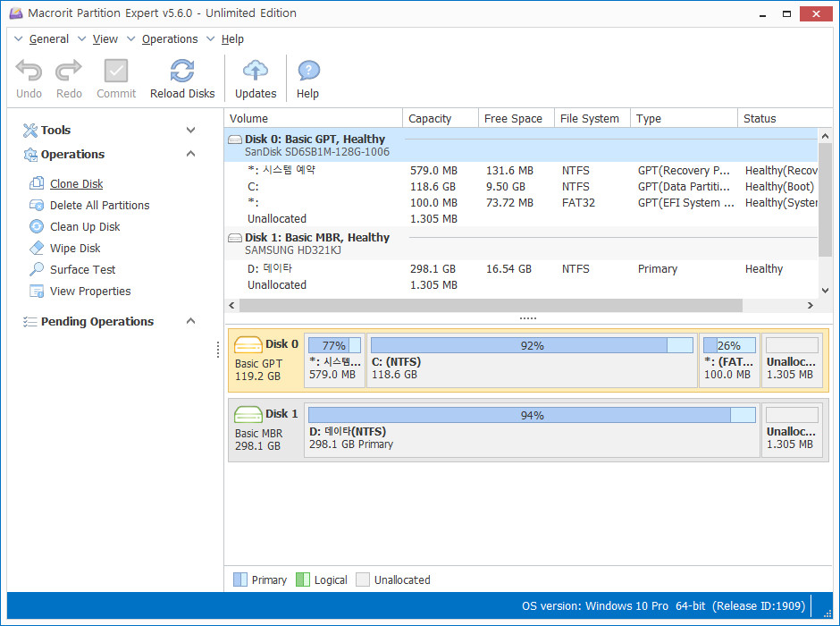Image resolution: width=840 pixels, height=626 pixels.
Task: Click the Commit checkmark icon
Action: click(x=115, y=71)
